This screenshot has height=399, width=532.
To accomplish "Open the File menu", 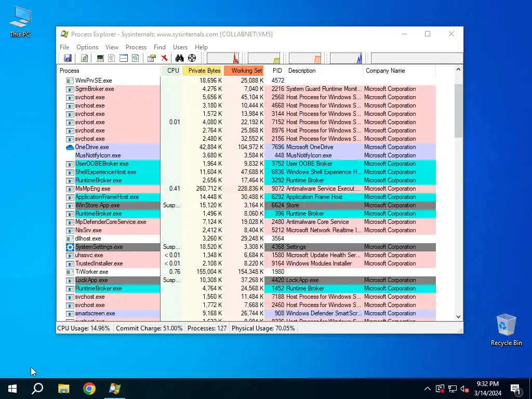I will pyautogui.click(x=64, y=47).
